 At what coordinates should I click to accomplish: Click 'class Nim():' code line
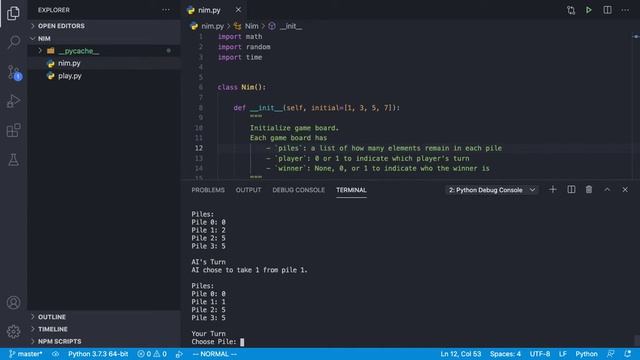click(242, 87)
